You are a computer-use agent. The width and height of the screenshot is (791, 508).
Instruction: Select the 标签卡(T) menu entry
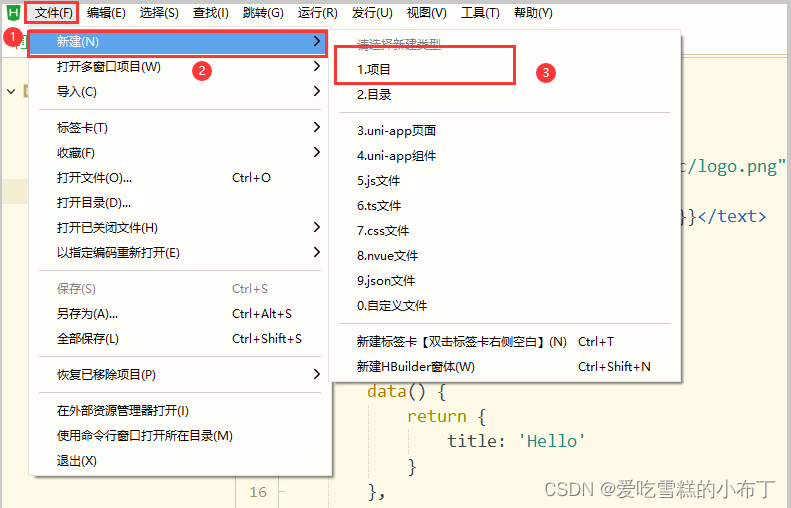click(x=179, y=128)
